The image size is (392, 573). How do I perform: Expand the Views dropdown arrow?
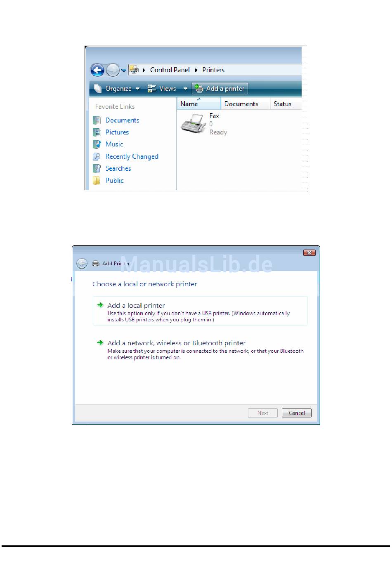(x=185, y=88)
